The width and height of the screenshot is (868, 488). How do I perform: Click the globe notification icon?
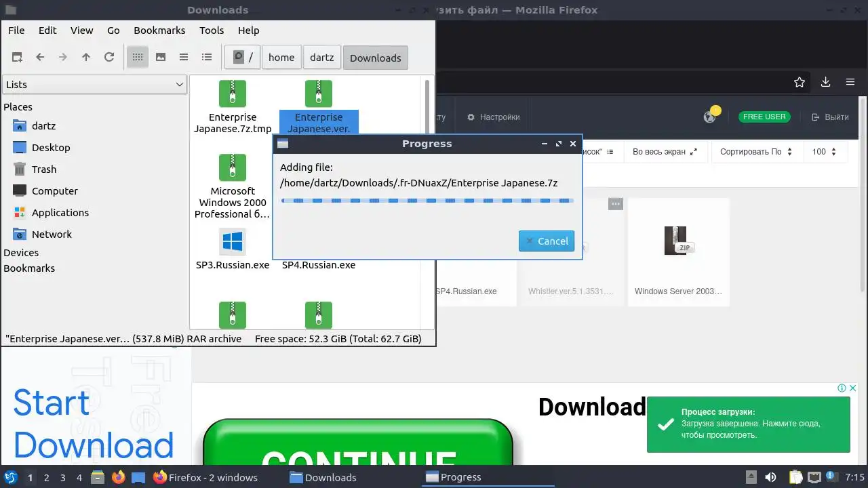tap(710, 117)
